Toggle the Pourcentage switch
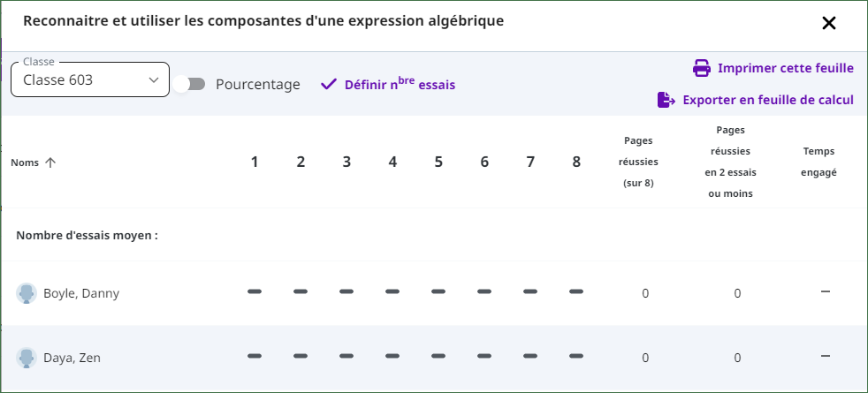The height and width of the screenshot is (393, 868). pos(189,84)
